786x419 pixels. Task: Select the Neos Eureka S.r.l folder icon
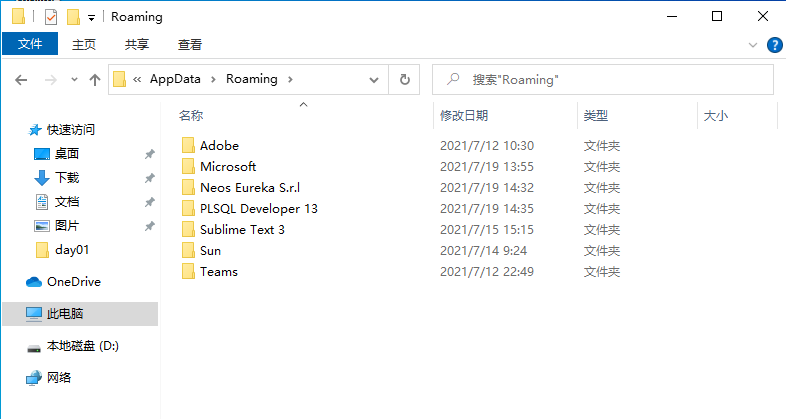click(188, 188)
